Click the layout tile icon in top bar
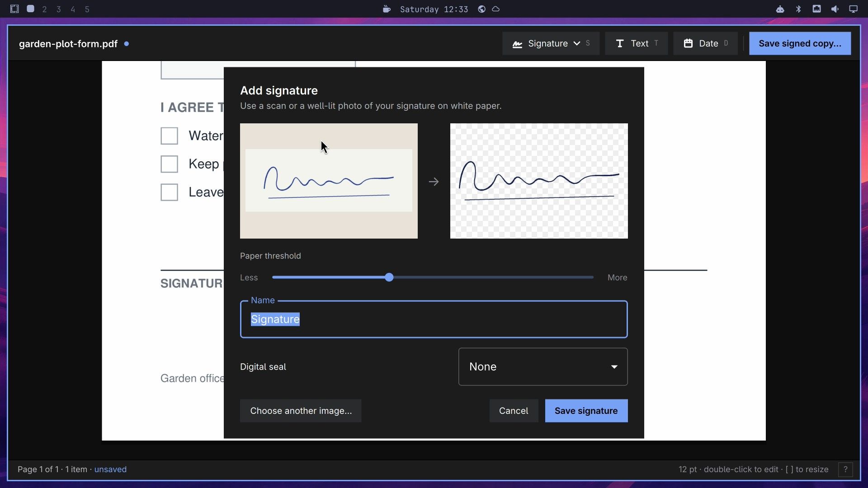The height and width of the screenshot is (488, 868). tap(14, 9)
